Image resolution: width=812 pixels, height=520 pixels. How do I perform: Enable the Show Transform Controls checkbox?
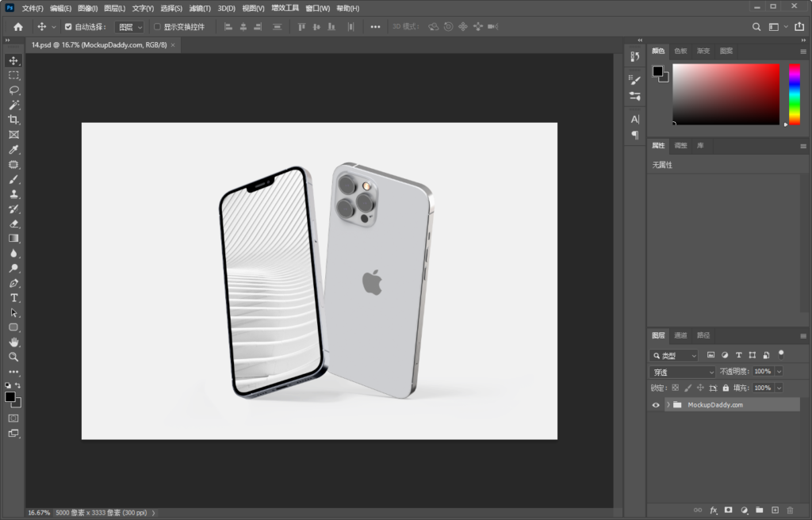click(157, 27)
